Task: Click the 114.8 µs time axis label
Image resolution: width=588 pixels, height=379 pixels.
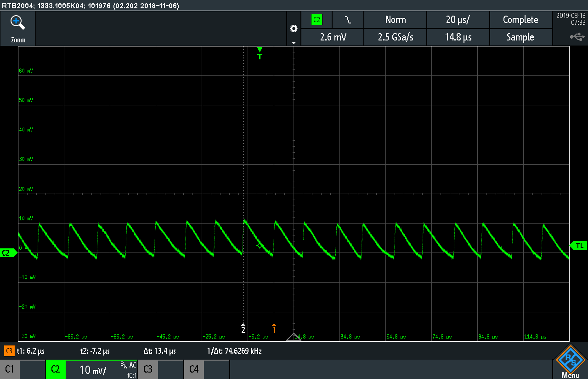Action: coord(535,337)
